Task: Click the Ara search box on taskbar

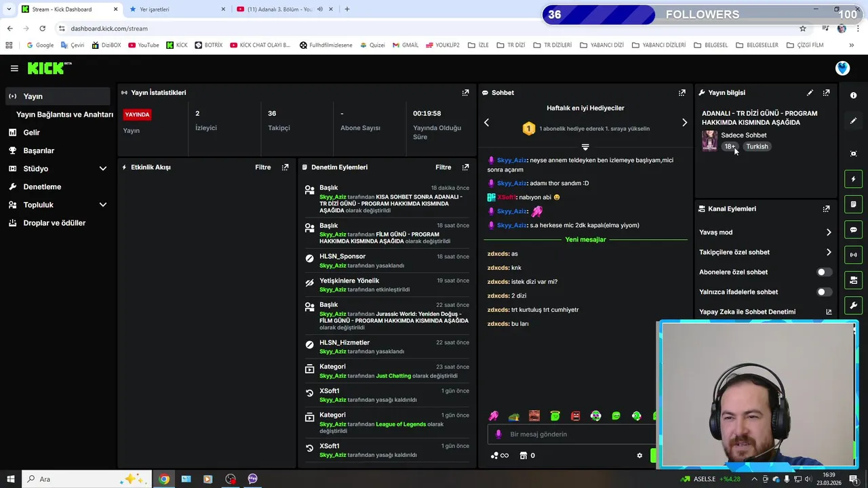Action: tap(88, 479)
